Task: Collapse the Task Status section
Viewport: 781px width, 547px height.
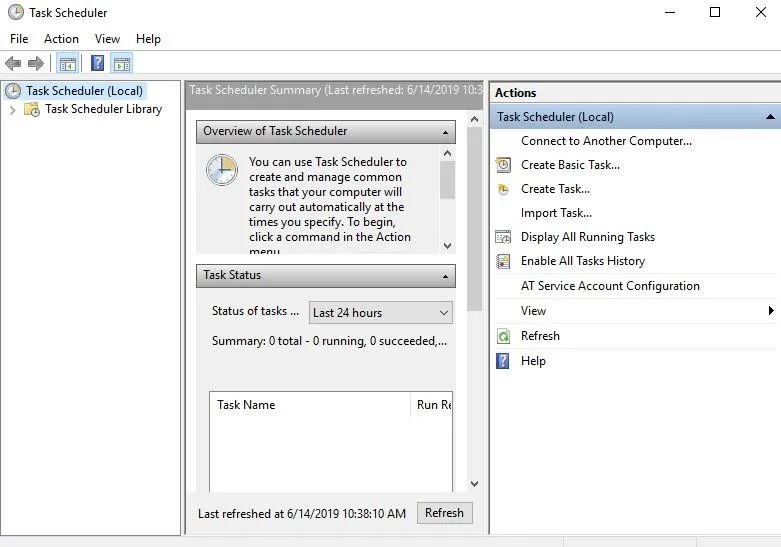Action: 445,276
